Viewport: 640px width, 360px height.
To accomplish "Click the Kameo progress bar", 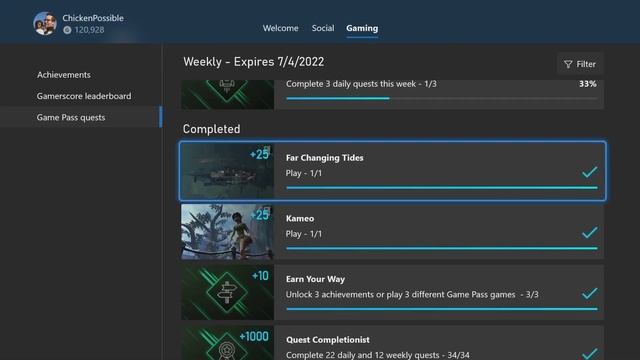I will pyautogui.click(x=442, y=248).
